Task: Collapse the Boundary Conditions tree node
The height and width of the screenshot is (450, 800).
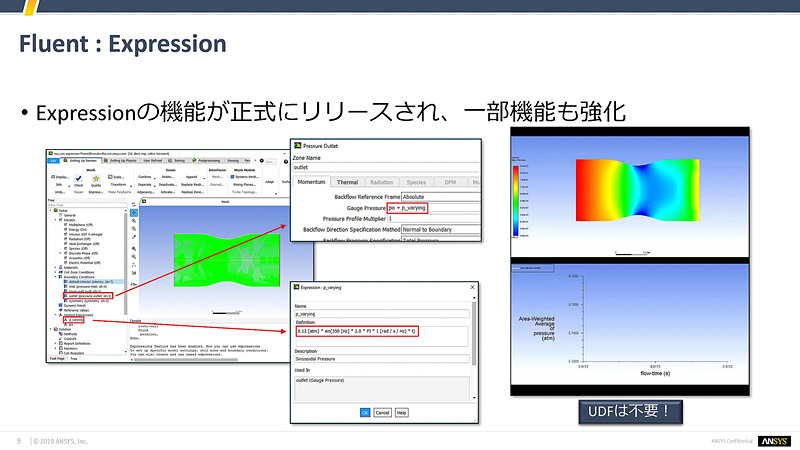Action: [x=56, y=277]
